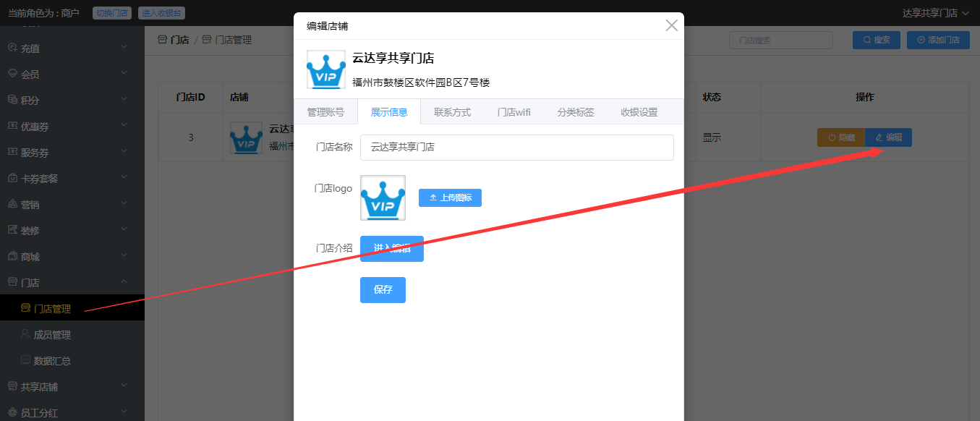Click the 进入编辑 button for 门店介绍
The height and width of the screenshot is (421, 980).
tap(392, 249)
